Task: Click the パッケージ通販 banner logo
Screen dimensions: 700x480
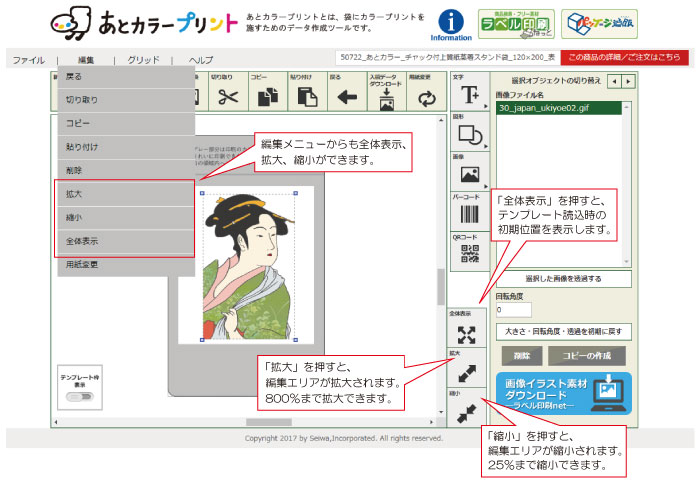Action: coord(599,24)
